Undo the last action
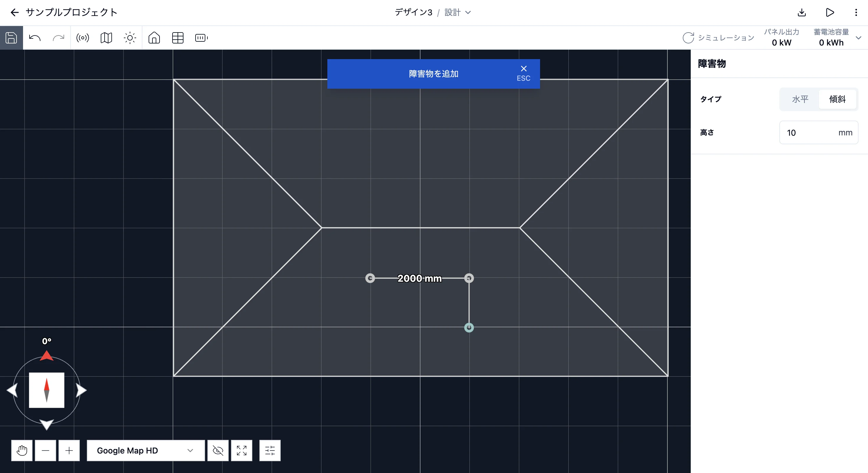This screenshot has height=473, width=868. point(35,38)
